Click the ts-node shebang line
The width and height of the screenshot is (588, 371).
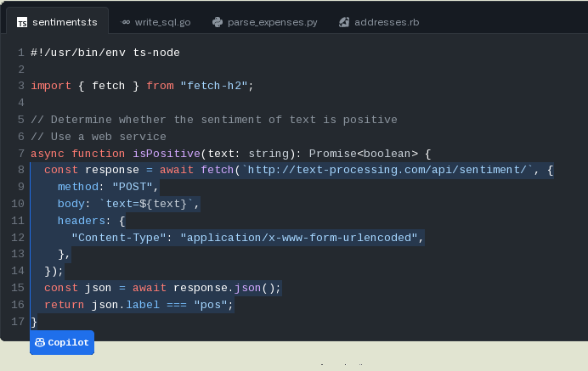point(105,53)
